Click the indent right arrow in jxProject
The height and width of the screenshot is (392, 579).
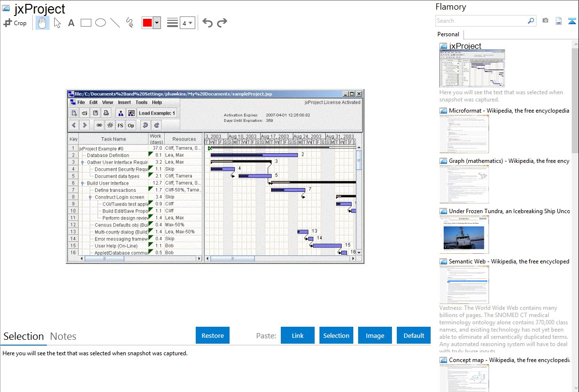tap(85, 125)
